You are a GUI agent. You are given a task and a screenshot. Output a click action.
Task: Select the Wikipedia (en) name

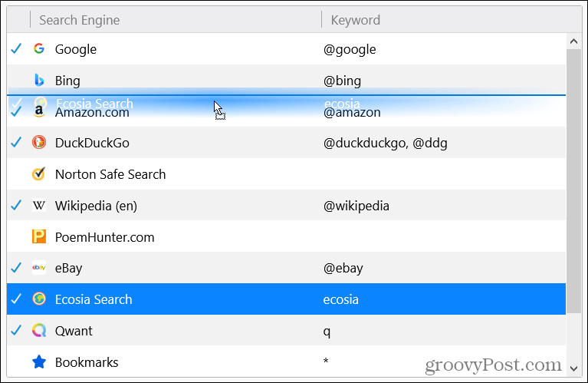96,206
